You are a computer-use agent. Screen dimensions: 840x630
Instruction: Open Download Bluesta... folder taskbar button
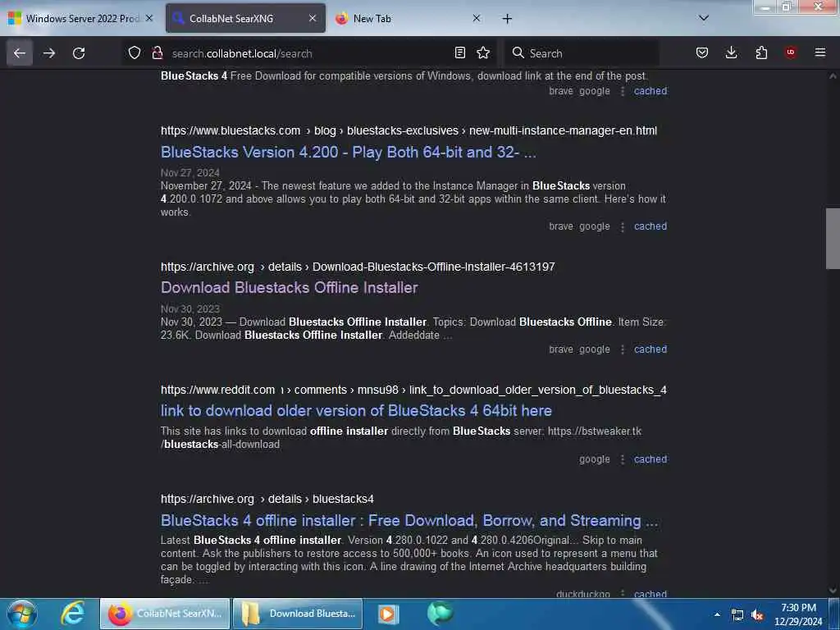pyautogui.click(x=298, y=614)
